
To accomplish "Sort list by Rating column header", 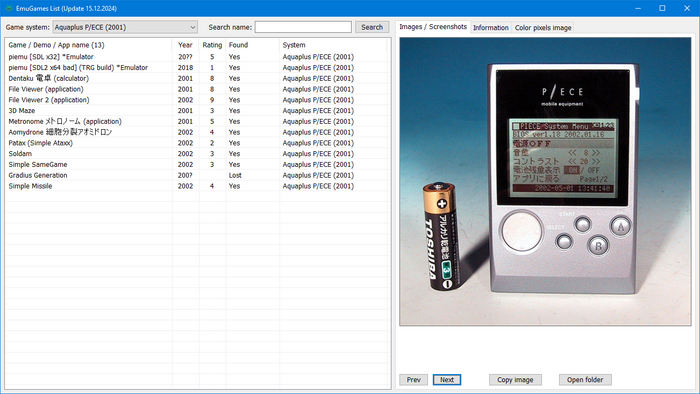I will tap(212, 45).
